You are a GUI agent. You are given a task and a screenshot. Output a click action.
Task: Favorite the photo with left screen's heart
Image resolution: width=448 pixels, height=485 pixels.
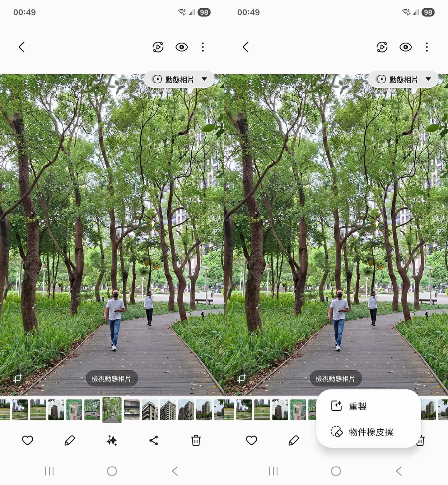point(27,440)
